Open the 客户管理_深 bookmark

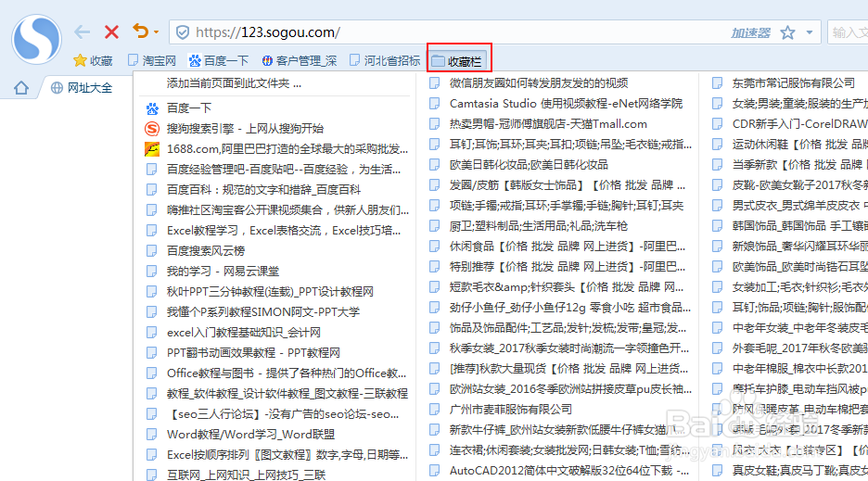click(x=299, y=61)
